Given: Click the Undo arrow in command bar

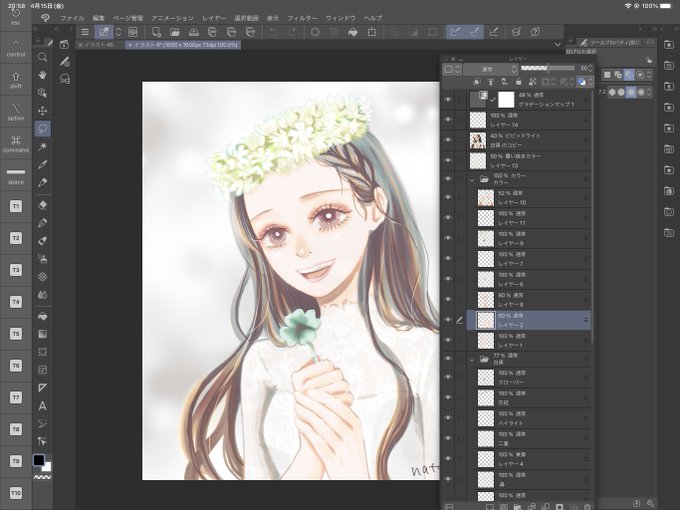Looking at the screenshot, I should coord(273,32).
